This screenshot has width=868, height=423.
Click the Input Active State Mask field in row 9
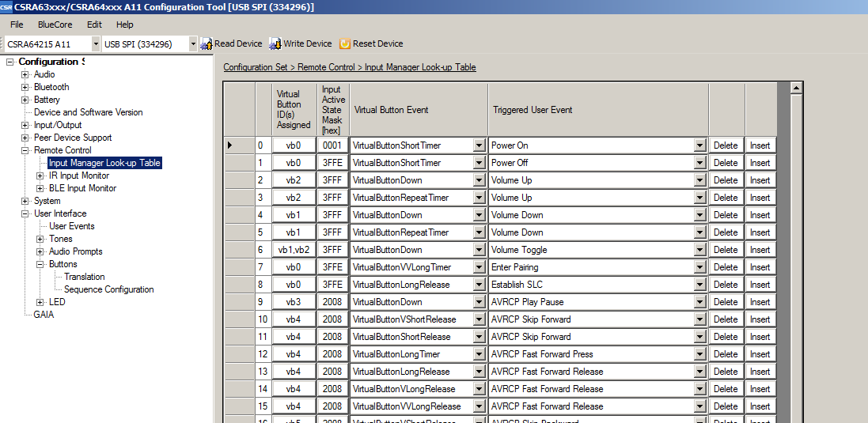332,302
